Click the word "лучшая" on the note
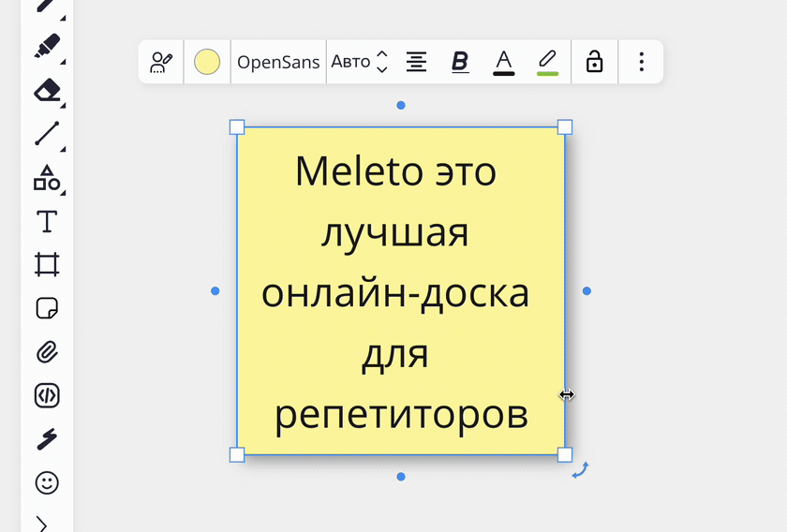 [x=395, y=235]
